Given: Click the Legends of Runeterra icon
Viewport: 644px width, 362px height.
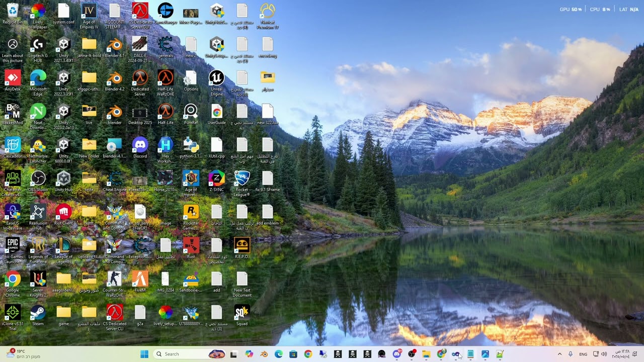Looking at the screenshot, I should pyautogui.click(x=38, y=251).
